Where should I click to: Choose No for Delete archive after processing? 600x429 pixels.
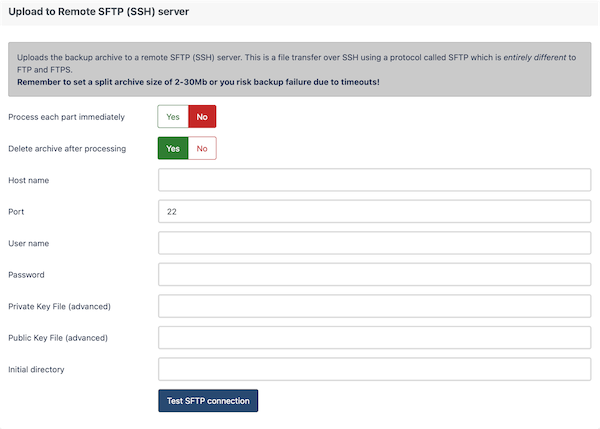pyautogui.click(x=202, y=148)
